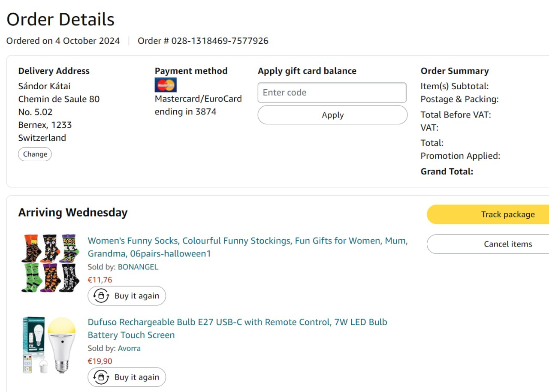Visit the BONANGEL seller page
Image resolution: width=549 pixels, height=392 pixels.
click(x=138, y=267)
